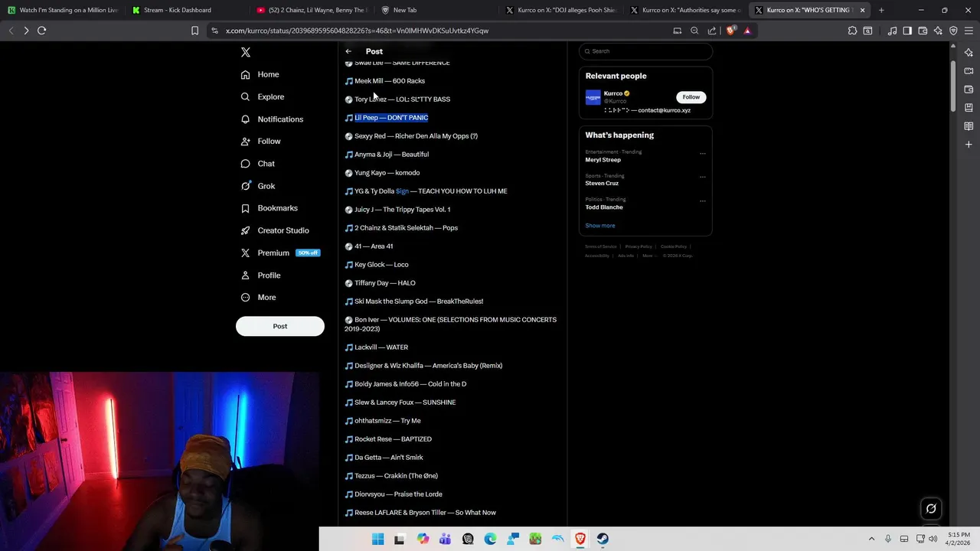The height and width of the screenshot is (551, 980).
Task: Click the zoom out magnifier icon
Action: 694,31
